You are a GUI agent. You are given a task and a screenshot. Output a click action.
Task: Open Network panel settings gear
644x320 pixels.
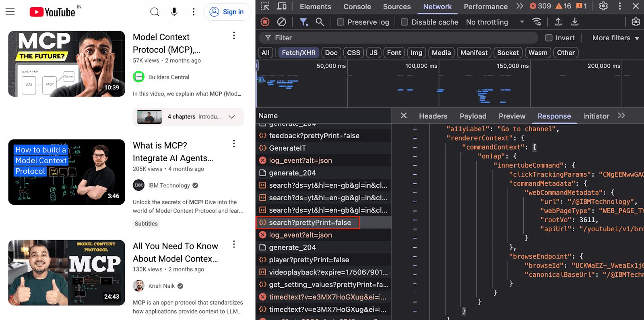(636, 22)
